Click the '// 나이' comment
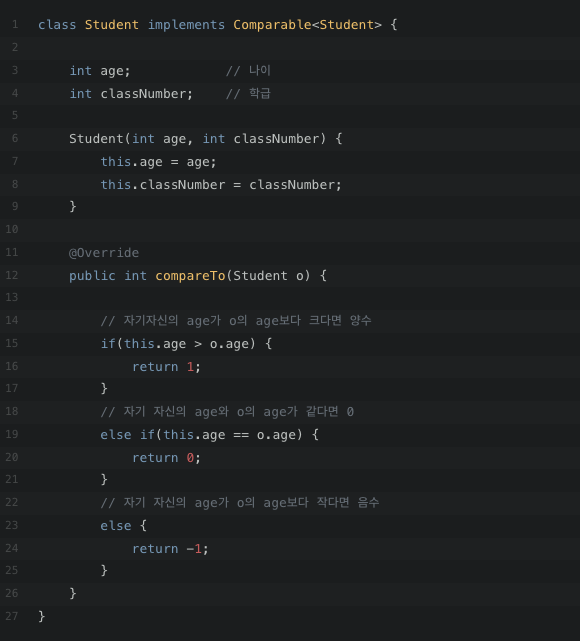Screen dimensions: 580x641 248,70
